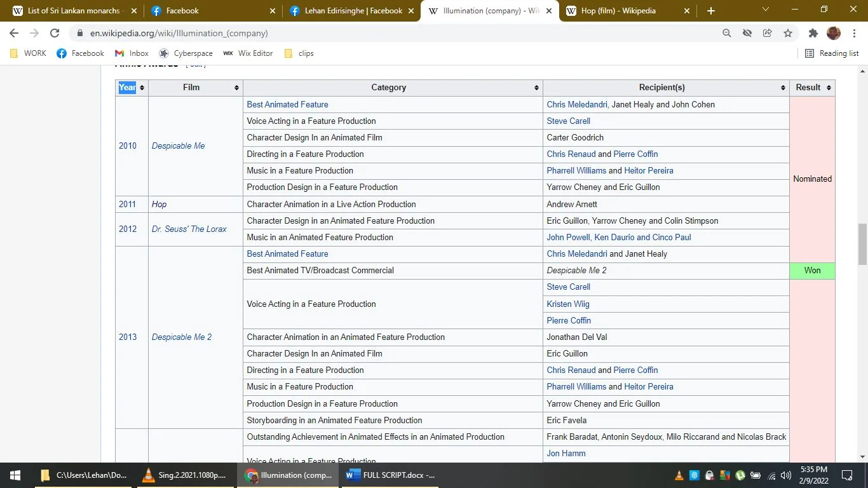
Task: Open the 2010 year link
Action: click(x=128, y=146)
